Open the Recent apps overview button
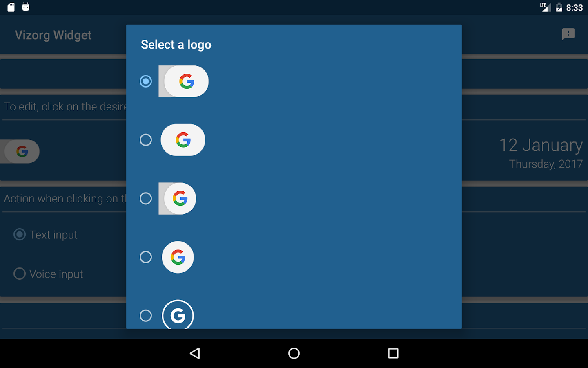The width and height of the screenshot is (588, 368). (x=393, y=353)
